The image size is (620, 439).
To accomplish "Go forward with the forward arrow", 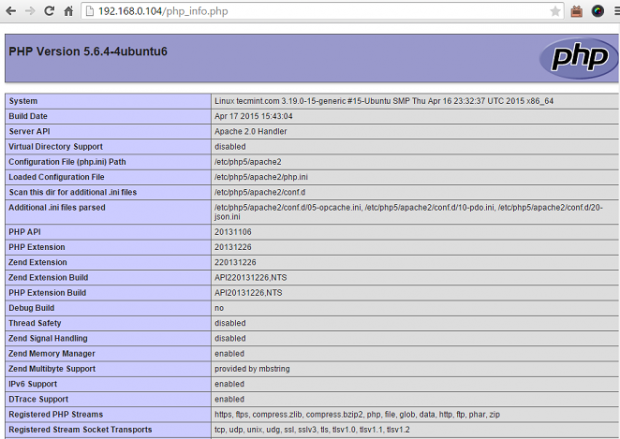I will coord(30,11).
